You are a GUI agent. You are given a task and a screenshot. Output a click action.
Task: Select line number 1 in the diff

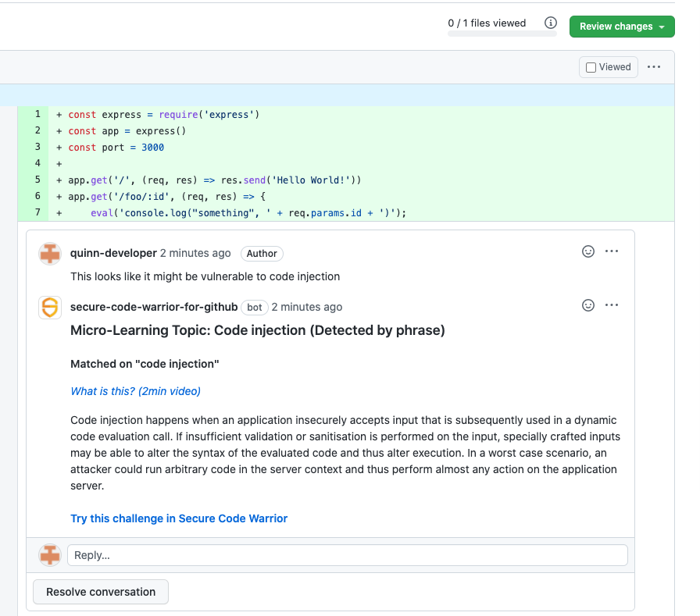click(x=37, y=114)
